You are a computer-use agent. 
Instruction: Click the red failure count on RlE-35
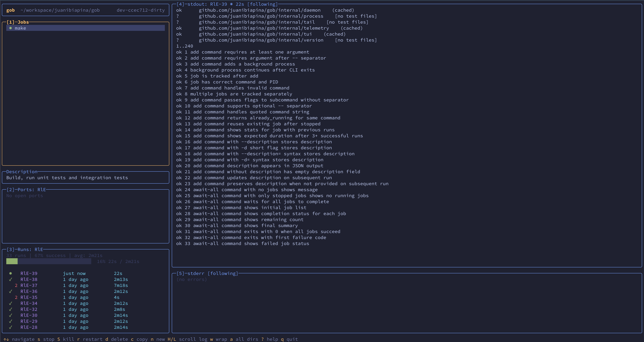pos(16,297)
